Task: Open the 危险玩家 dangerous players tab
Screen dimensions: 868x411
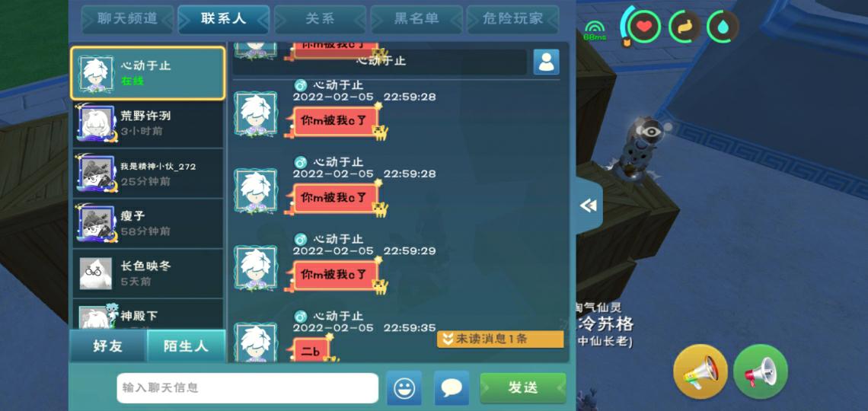Action: point(512,19)
